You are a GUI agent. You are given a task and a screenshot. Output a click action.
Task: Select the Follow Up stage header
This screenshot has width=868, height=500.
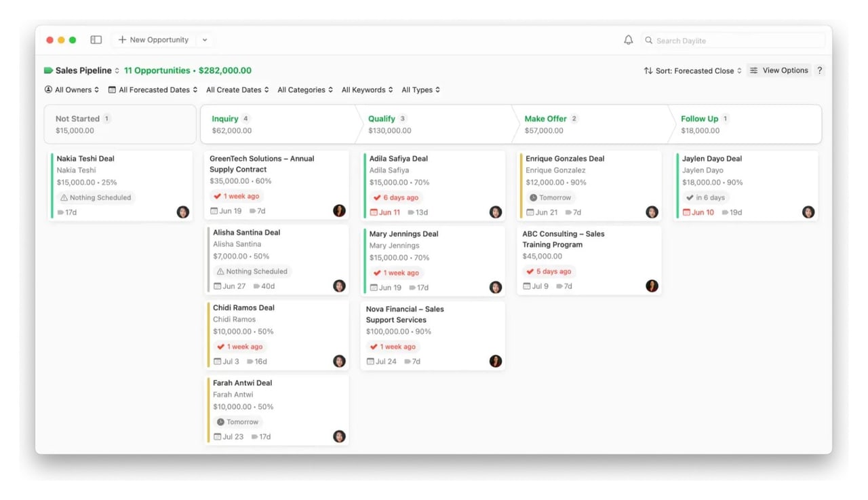pos(746,124)
